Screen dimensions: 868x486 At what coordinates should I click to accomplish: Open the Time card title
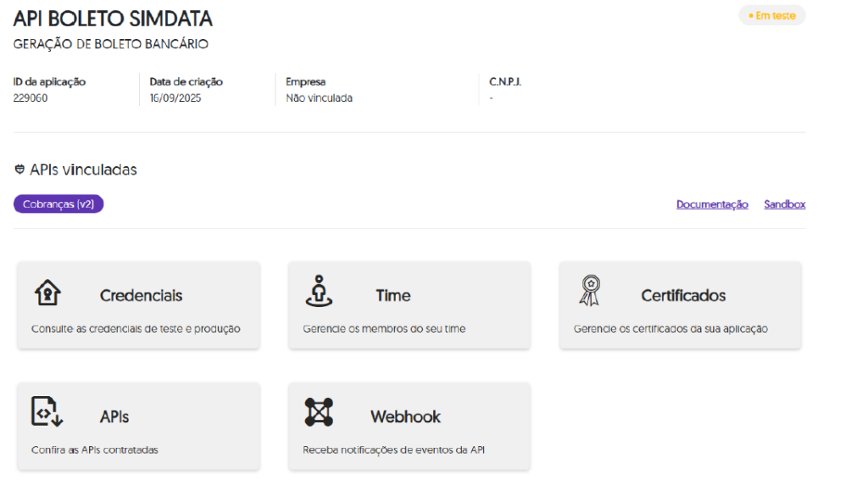point(393,296)
